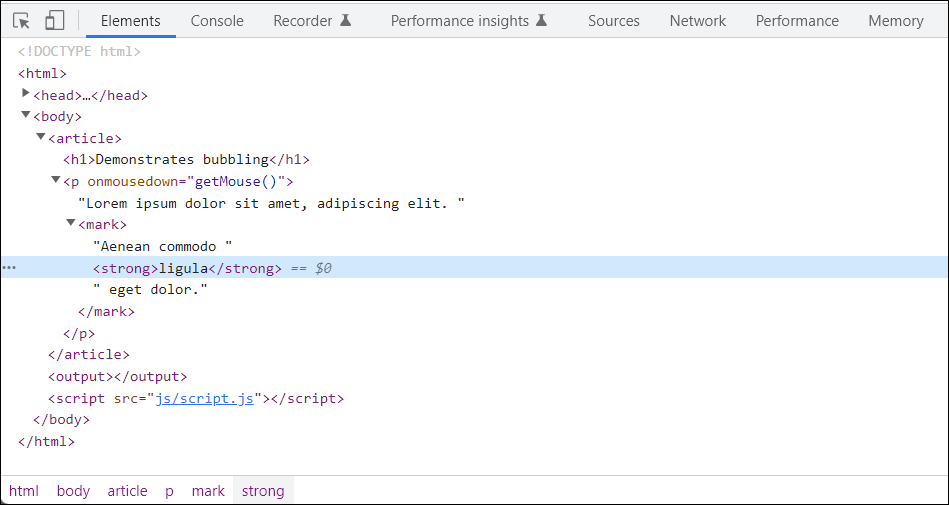Select the closing p tag row

(x=79, y=333)
